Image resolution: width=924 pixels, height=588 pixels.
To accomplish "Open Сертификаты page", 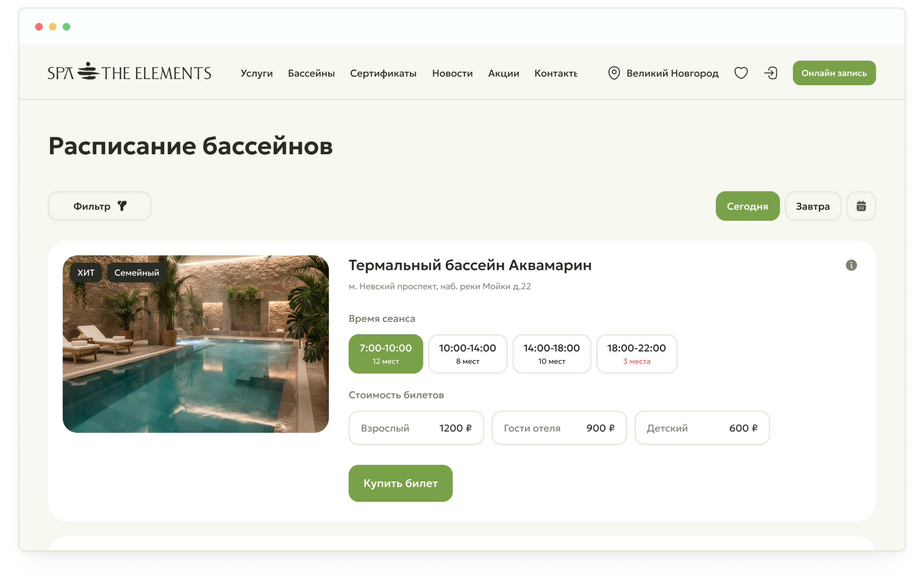I will [383, 73].
